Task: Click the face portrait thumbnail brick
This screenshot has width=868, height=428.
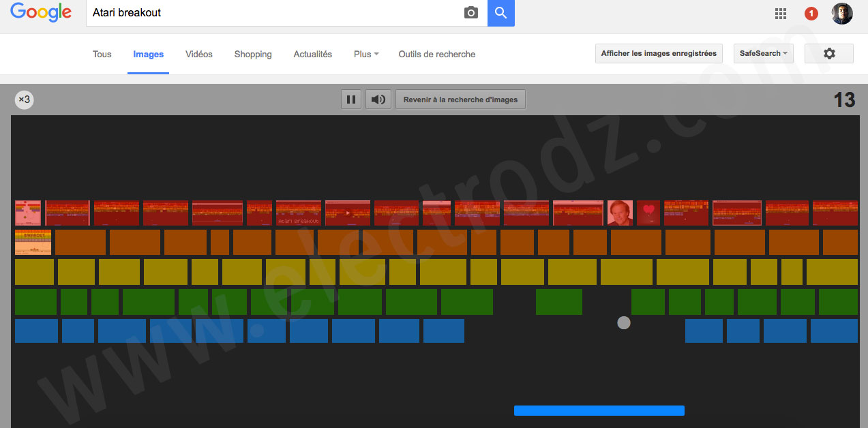Action: point(620,213)
